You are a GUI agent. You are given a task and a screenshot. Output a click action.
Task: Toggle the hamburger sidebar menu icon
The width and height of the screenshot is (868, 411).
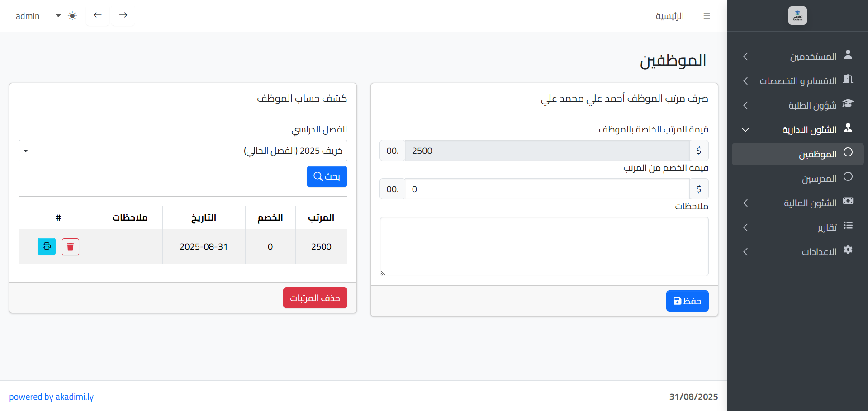point(707,16)
